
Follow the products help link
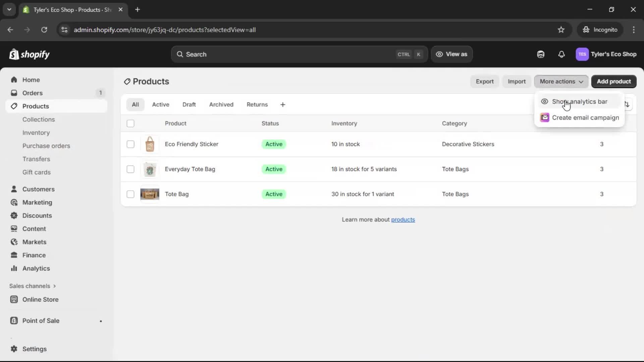tap(403, 220)
